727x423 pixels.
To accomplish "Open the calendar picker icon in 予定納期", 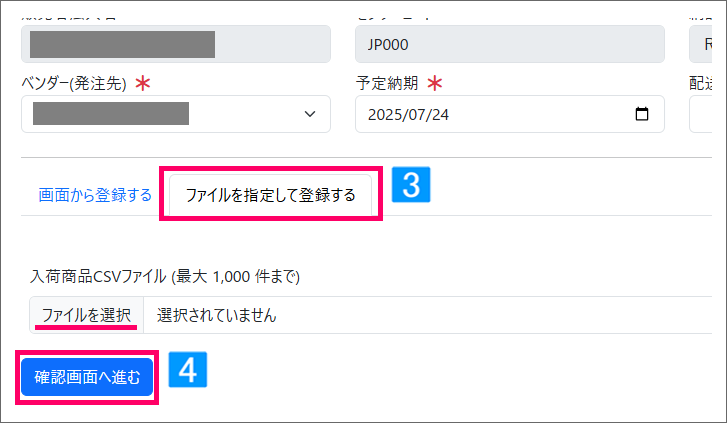I will tap(642, 114).
